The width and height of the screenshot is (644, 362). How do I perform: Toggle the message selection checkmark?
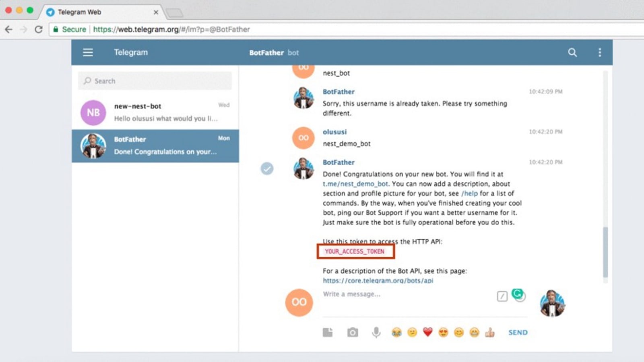(x=267, y=168)
